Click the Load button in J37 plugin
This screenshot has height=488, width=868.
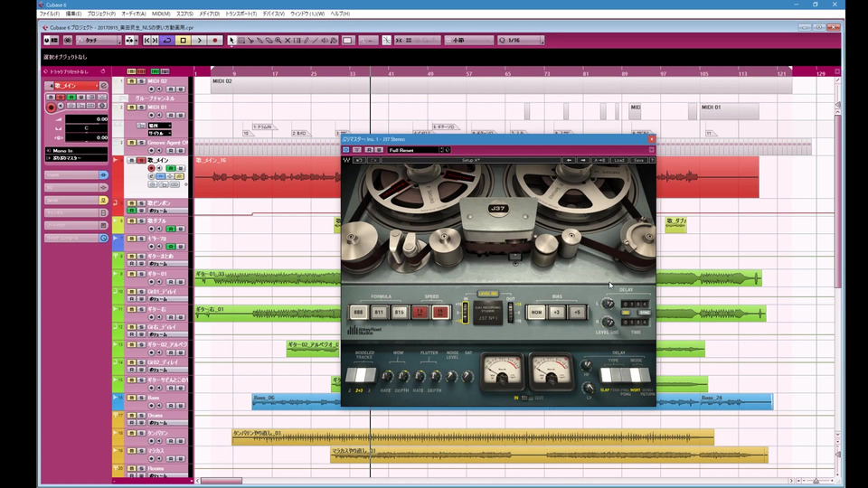[618, 160]
